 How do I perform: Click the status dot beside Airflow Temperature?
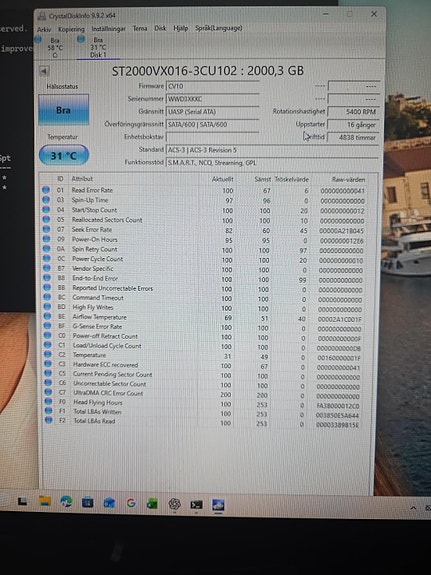tap(47, 316)
